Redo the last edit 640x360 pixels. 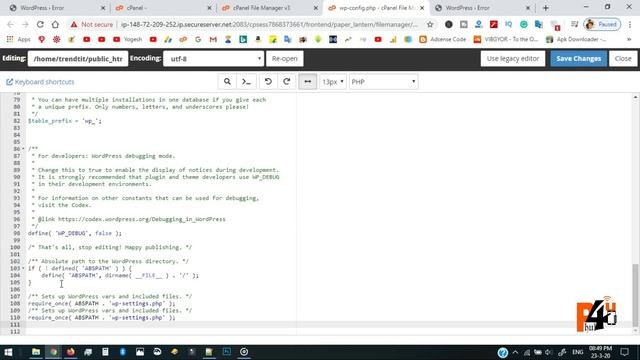pos(287,82)
